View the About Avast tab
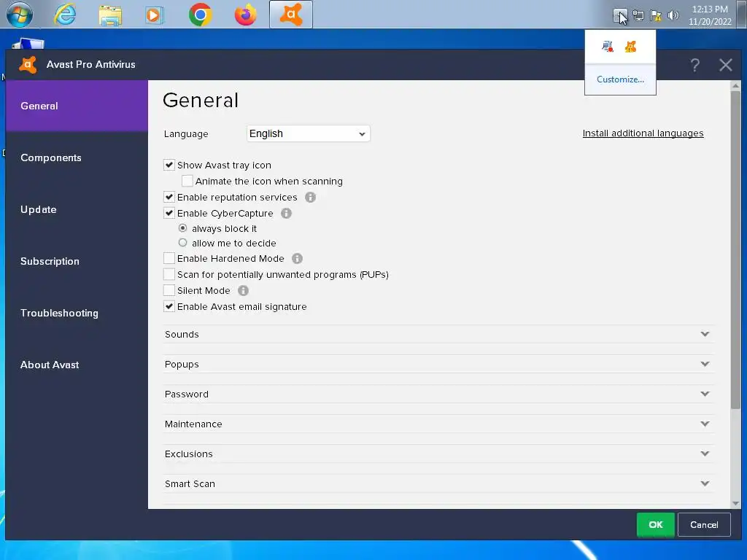Screen dimensions: 747x560 (x=77, y=365)
